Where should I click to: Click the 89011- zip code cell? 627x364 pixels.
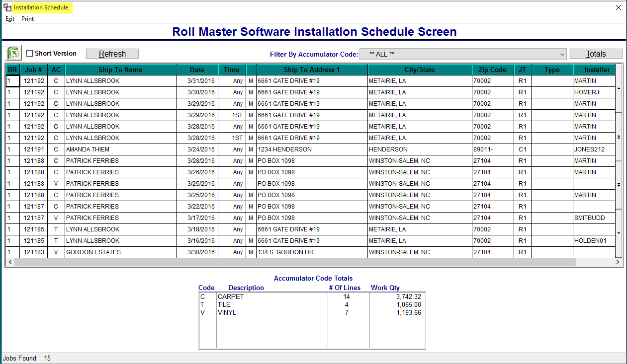coord(493,149)
